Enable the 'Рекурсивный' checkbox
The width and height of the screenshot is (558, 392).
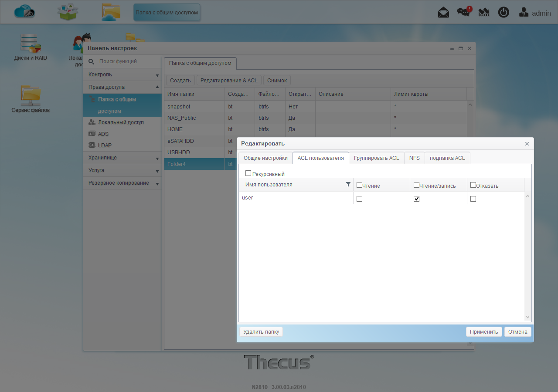click(248, 173)
